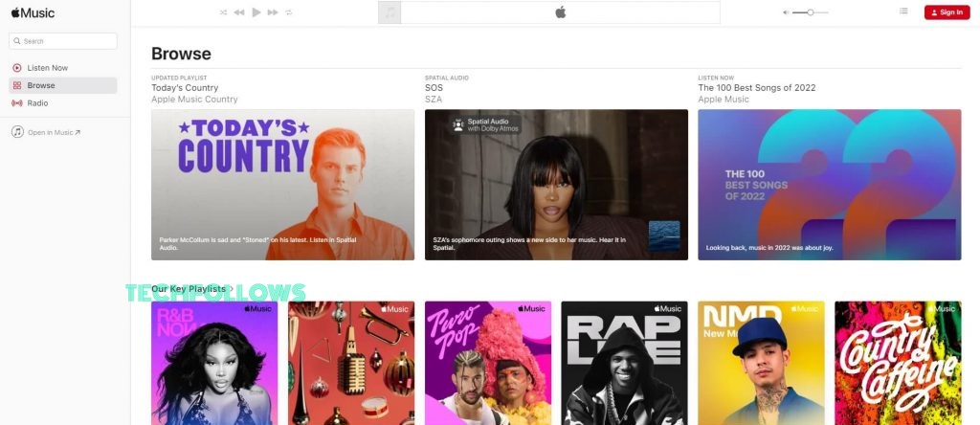Skip to the previous track
This screenshot has width=980, height=425.
(x=238, y=12)
